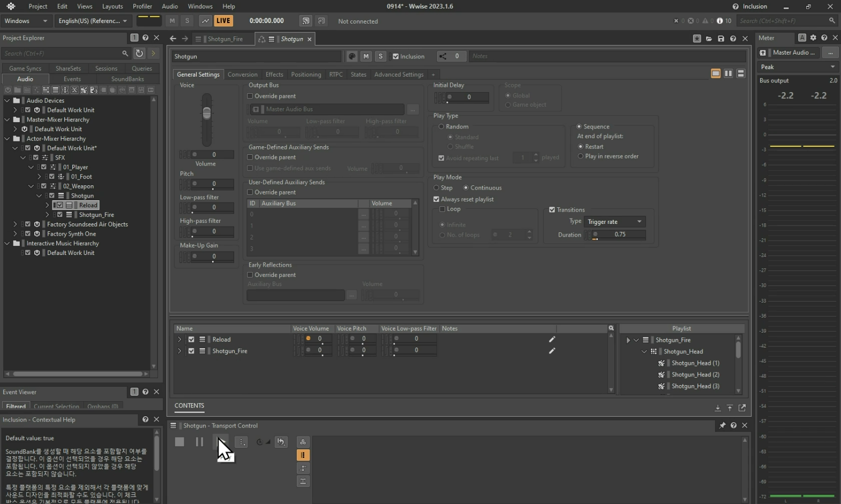
Task: Click the Stop button in Transport Control
Action: [x=179, y=442]
